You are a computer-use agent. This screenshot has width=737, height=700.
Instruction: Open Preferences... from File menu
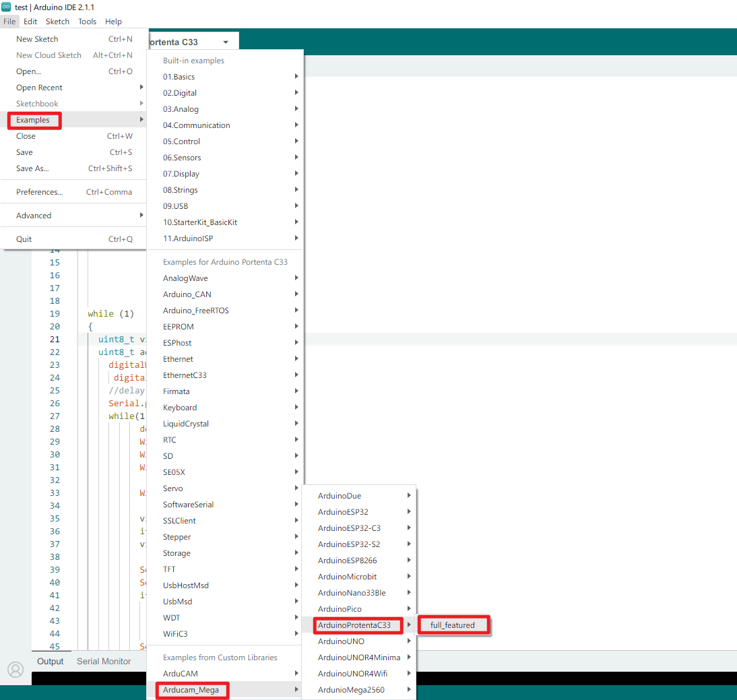[x=74, y=192]
